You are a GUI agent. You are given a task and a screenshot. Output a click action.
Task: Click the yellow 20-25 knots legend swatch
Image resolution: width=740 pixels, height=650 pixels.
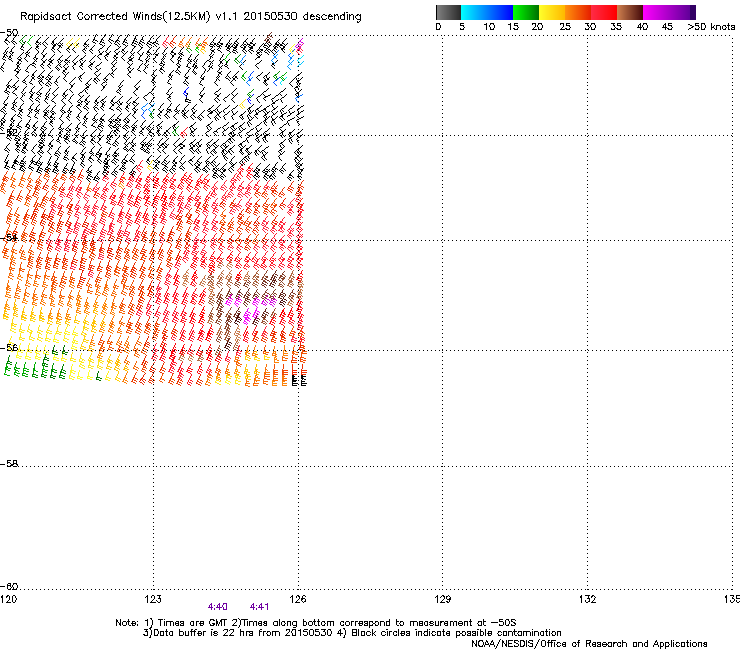(x=552, y=12)
